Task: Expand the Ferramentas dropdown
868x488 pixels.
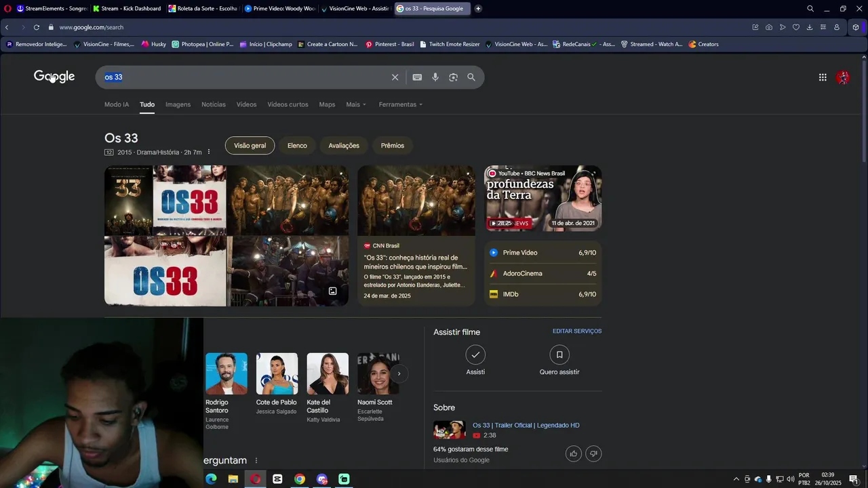Action: pos(401,104)
